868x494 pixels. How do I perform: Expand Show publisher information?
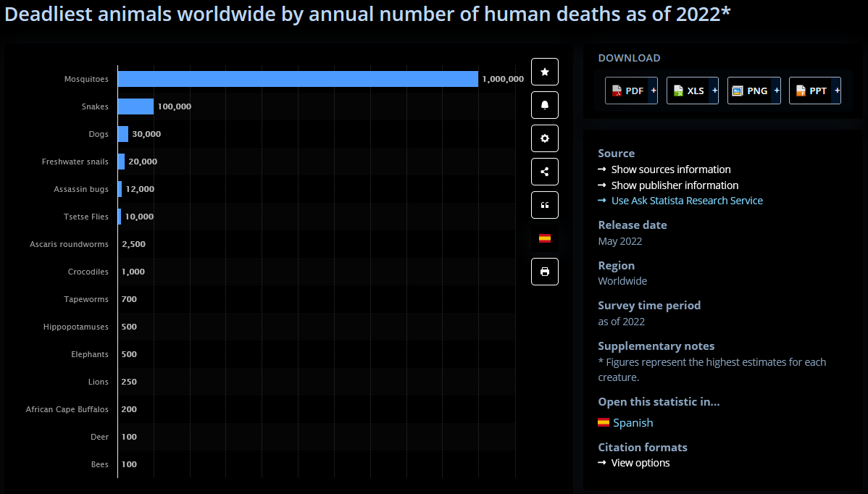click(x=675, y=185)
